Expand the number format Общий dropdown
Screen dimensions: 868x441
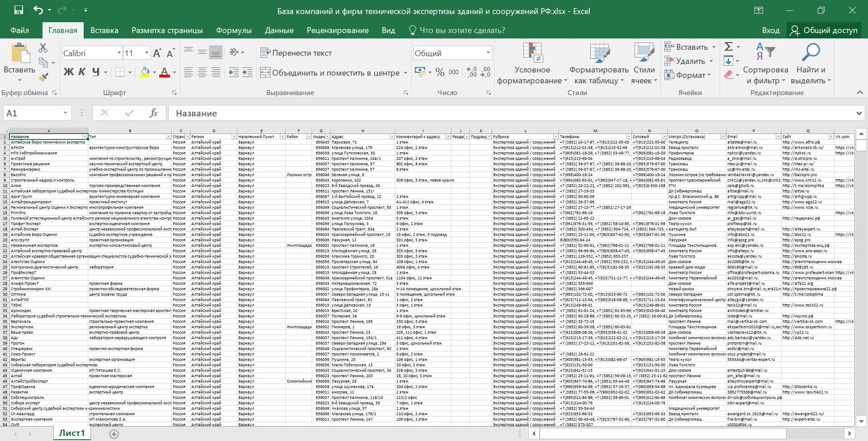click(x=488, y=53)
